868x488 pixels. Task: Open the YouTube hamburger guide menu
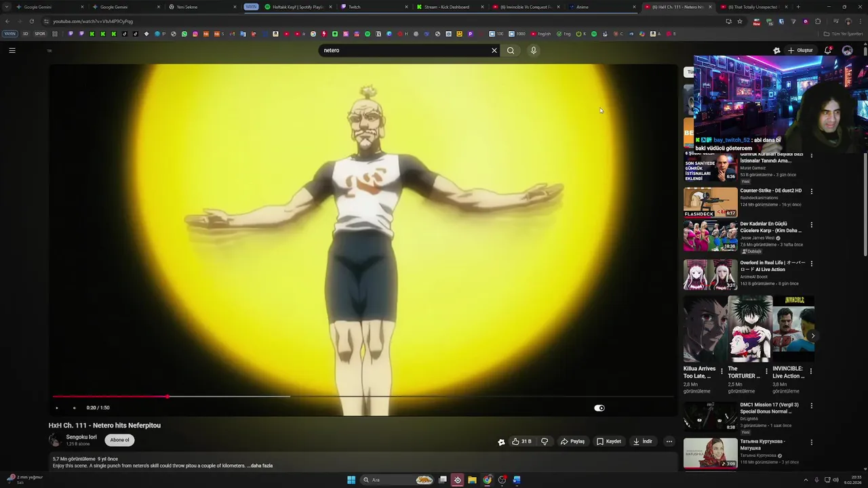[x=12, y=50]
